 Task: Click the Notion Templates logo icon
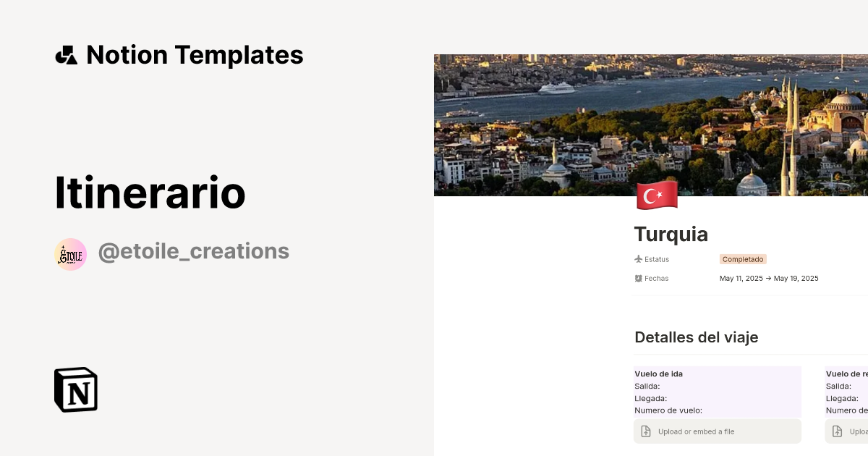67,54
